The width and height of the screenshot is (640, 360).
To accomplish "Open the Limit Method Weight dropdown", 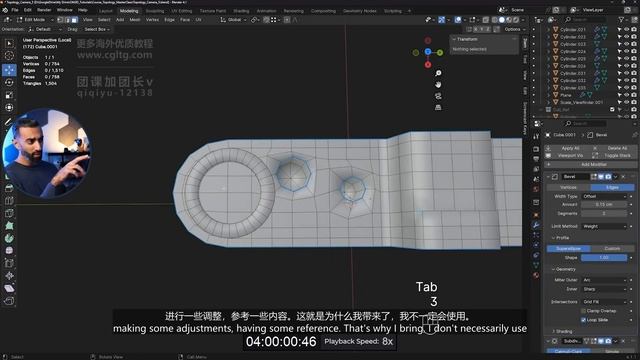I will click(x=604, y=226).
